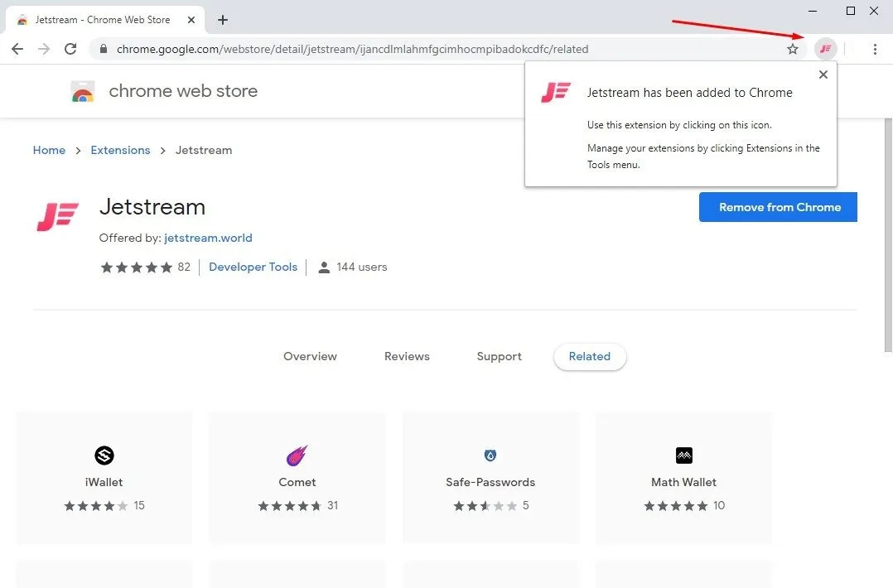Open the Comet extension icon
Screen dimensions: 893x588
coord(297,455)
